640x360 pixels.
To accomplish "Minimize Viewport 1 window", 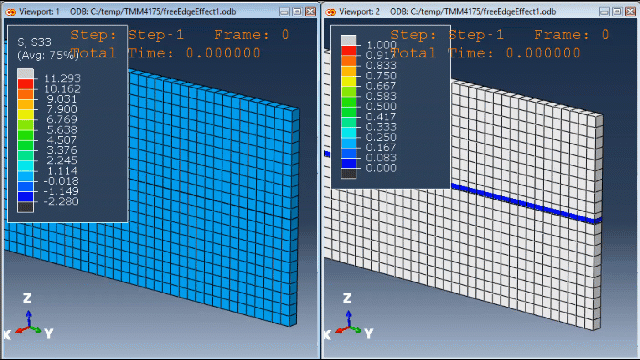I will coord(284,12).
